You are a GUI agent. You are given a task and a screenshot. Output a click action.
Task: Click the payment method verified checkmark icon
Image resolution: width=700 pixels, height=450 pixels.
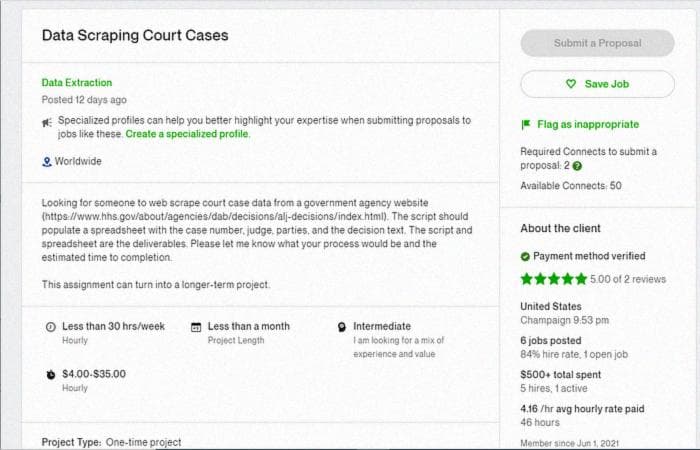525,256
